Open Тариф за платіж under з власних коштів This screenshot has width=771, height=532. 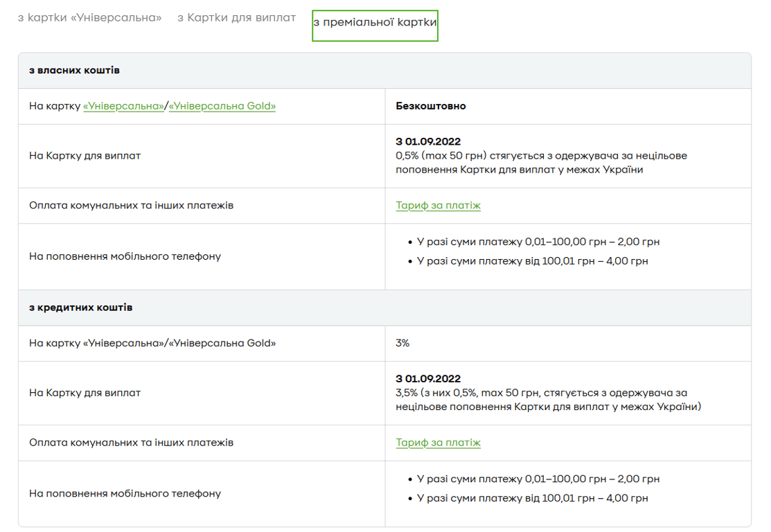(438, 206)
